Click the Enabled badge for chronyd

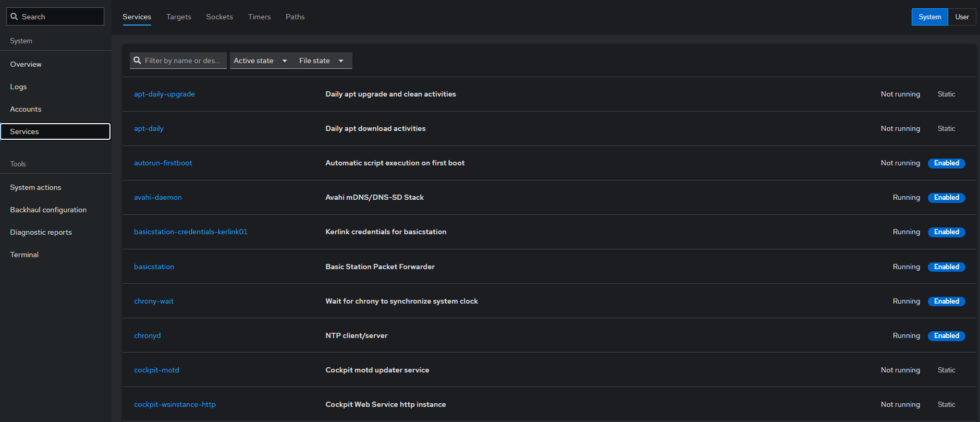click(946, 336)
